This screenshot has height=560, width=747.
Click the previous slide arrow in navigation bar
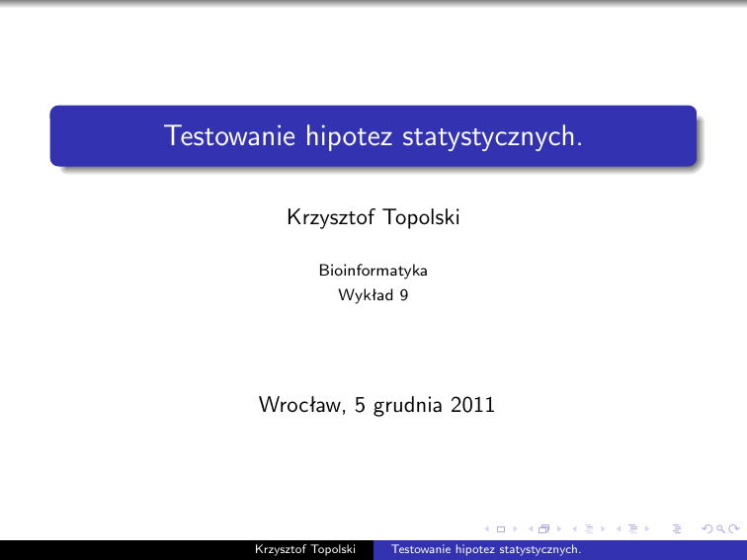point(487,529)
